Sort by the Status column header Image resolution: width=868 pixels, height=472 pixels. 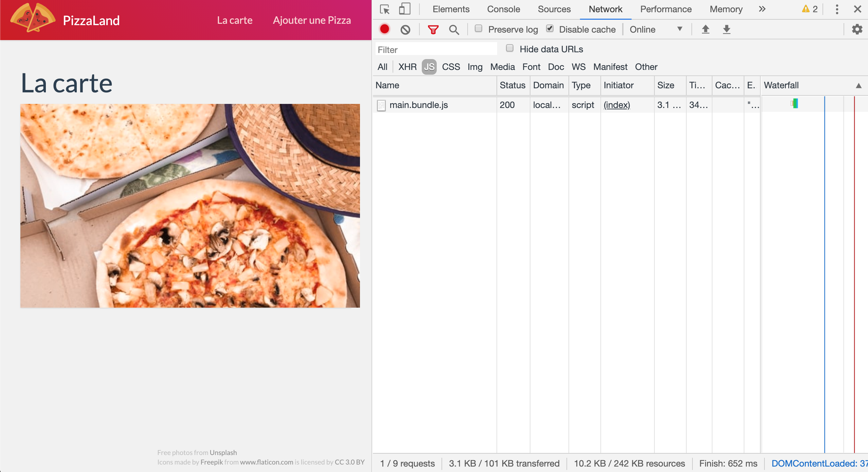tap(513, 85)
